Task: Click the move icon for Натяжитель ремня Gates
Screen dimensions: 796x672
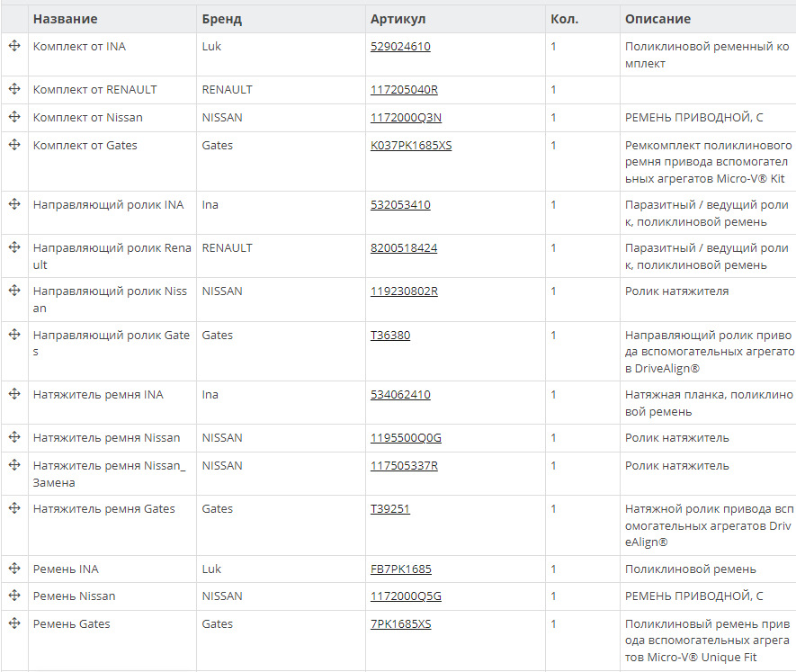Action: (14, 508)
